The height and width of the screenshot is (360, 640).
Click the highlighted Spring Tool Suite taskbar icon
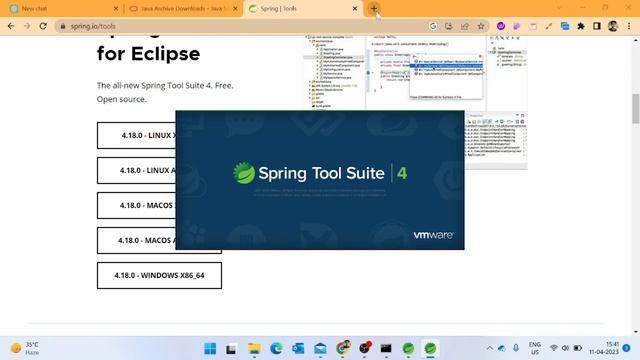430,349
